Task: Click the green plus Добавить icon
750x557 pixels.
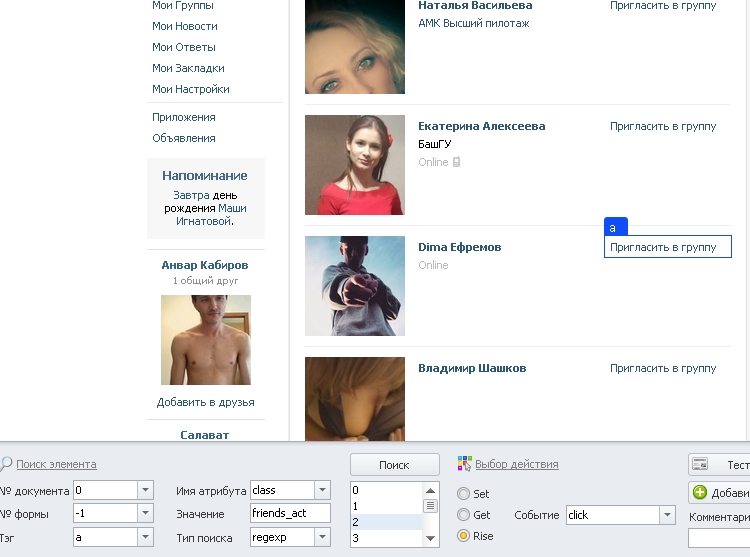Action: point(700,492)
